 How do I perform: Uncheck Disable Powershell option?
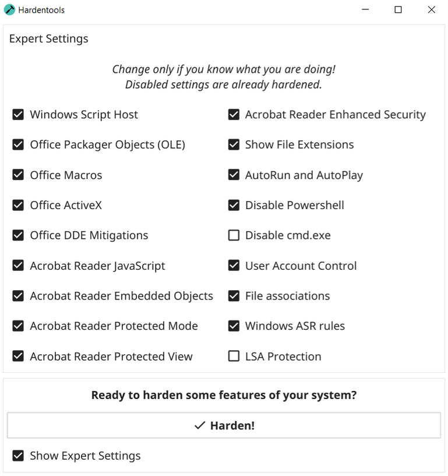pyautogui.click(x=234, y=205)
